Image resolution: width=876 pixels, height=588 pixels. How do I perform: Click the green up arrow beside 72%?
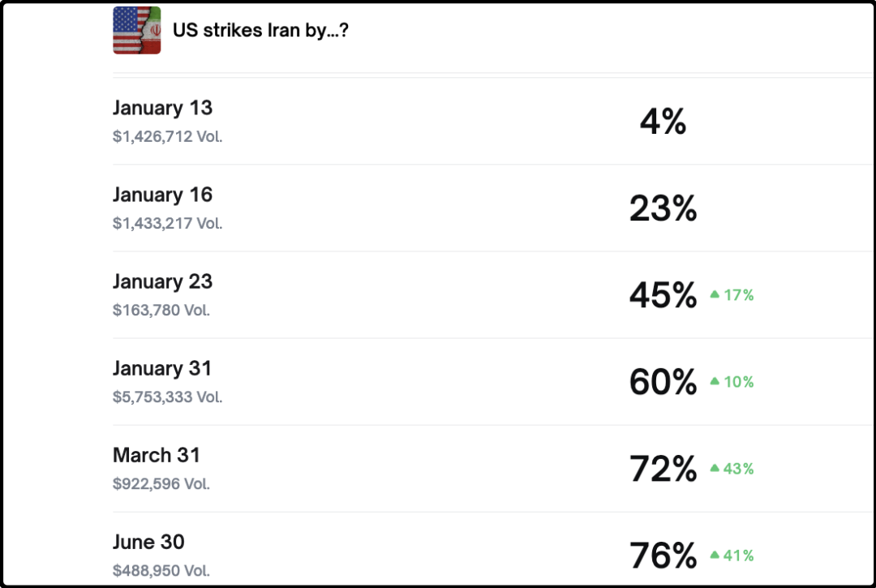715,469
